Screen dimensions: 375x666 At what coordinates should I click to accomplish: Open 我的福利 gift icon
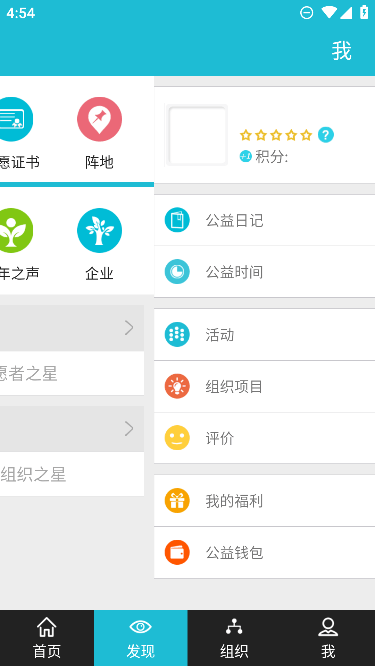(x=177, y=501)
